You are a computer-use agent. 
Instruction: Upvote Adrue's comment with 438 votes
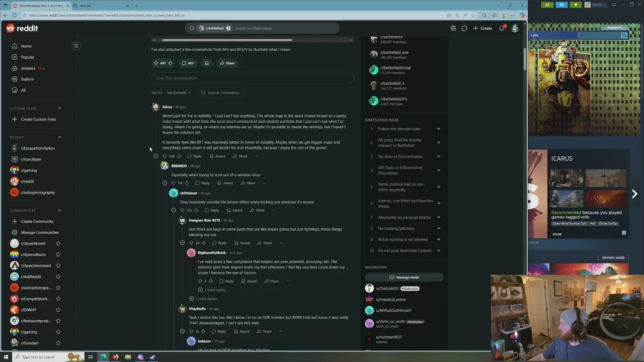(x=165, y=156)
